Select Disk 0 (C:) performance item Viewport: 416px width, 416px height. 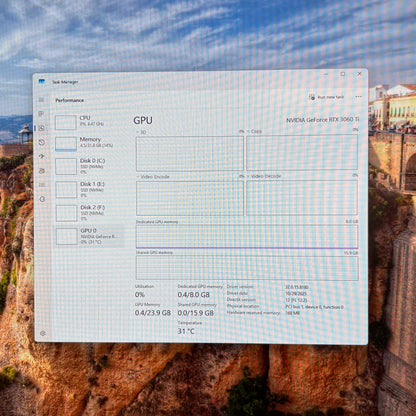pyautogui.click(x=89, y=166)
